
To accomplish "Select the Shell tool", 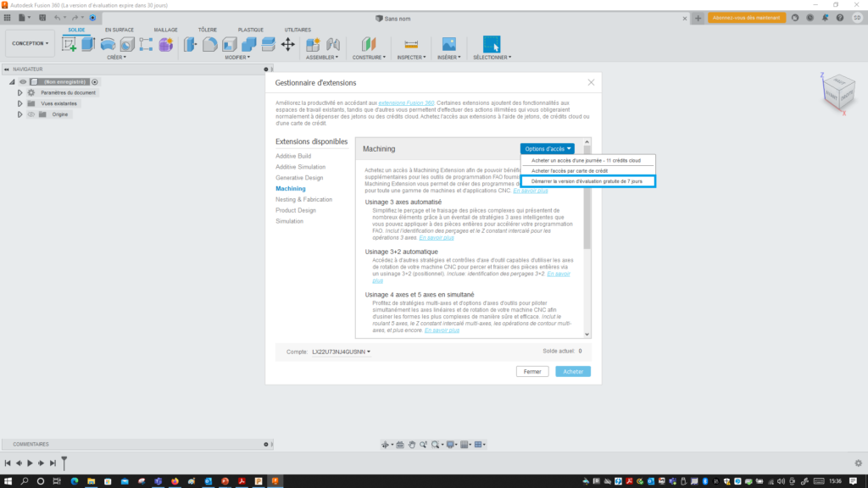I will (x=229, y=44).
